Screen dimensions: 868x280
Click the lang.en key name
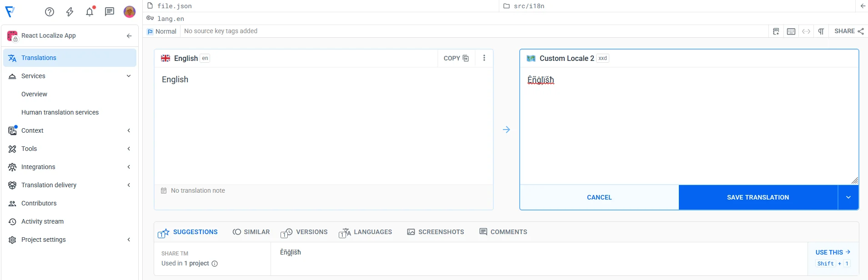point(171,19)
